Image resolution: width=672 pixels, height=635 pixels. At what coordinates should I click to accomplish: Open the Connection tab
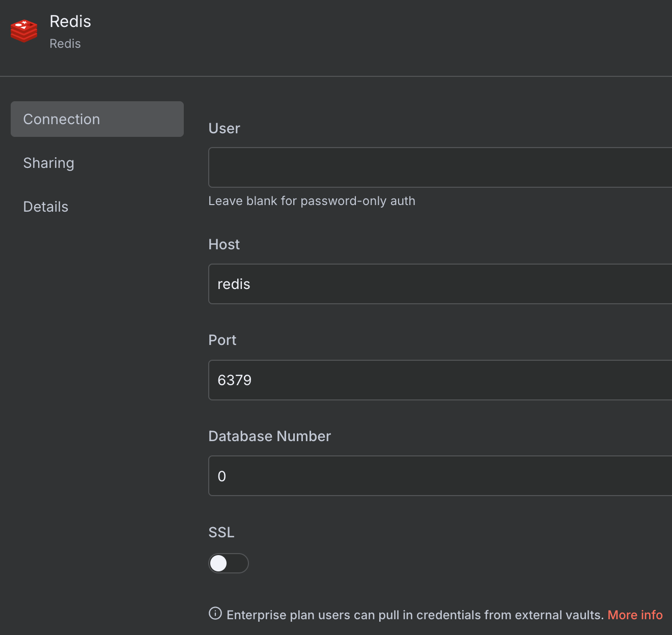pos(97,119)
